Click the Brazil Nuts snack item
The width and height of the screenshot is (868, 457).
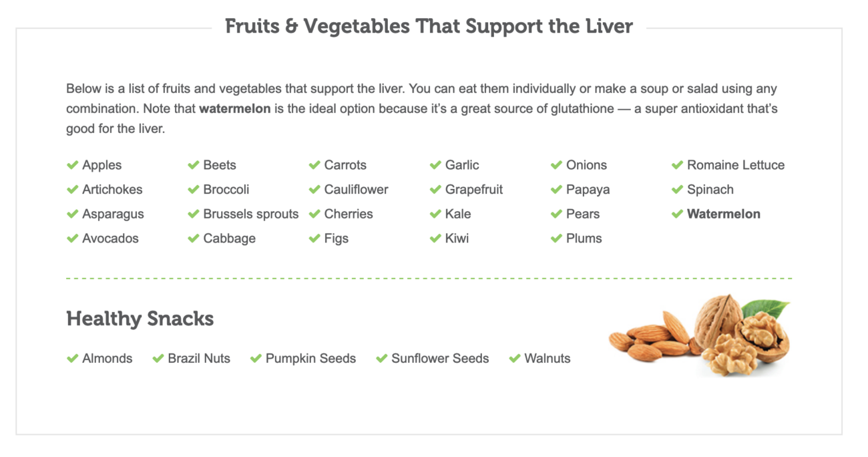[x=198, y=359]
